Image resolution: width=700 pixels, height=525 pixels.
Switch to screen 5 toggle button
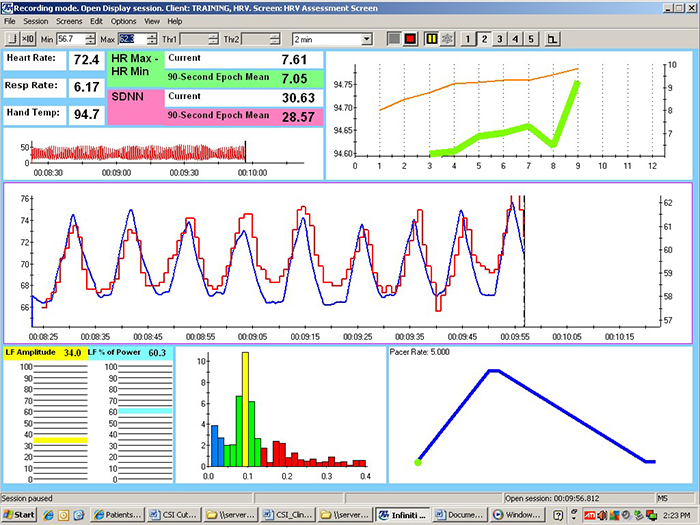pyautogui.click(x=531, y=39)
